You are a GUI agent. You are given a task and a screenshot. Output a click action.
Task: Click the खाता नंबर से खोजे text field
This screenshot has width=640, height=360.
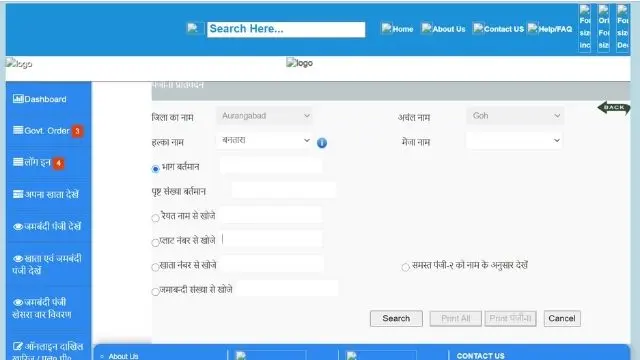pos(273,264)
